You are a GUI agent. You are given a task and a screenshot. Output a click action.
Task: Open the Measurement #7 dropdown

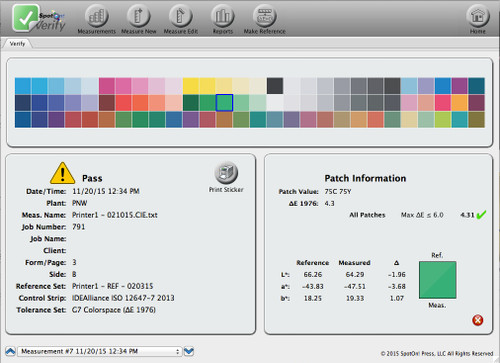coord(100,351)
